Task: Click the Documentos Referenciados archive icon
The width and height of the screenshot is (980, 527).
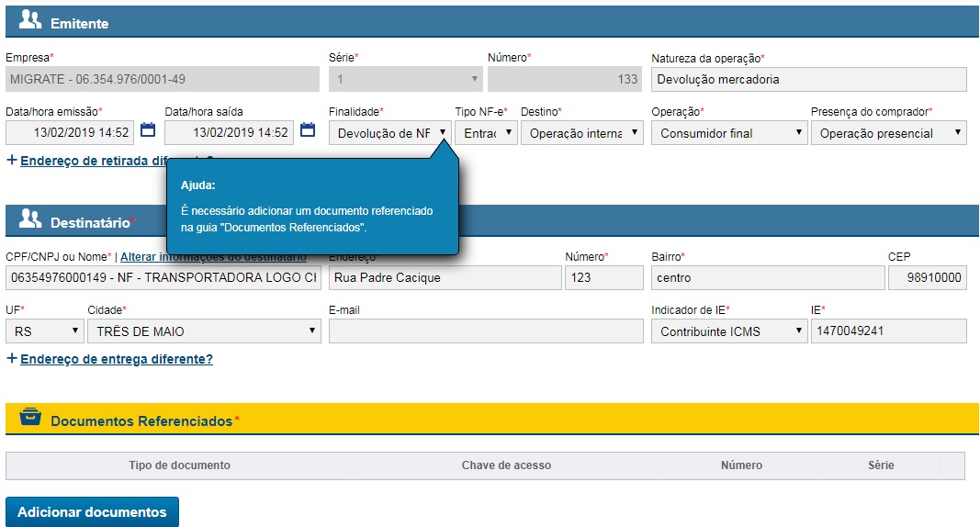Action: (30, 419)
